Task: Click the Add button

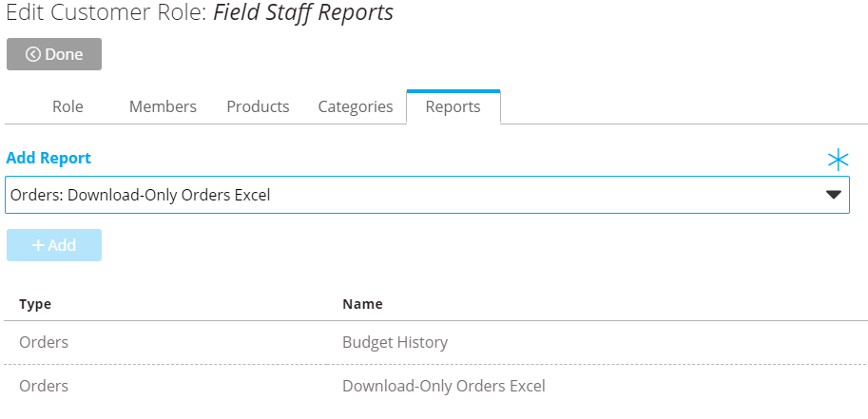Action: click(x=53, y=245)
